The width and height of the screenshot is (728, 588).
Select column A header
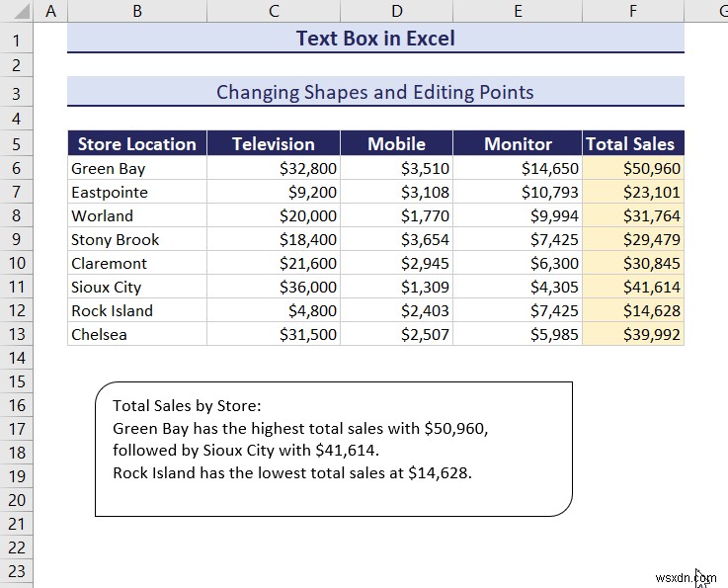(x=50, y=11)
